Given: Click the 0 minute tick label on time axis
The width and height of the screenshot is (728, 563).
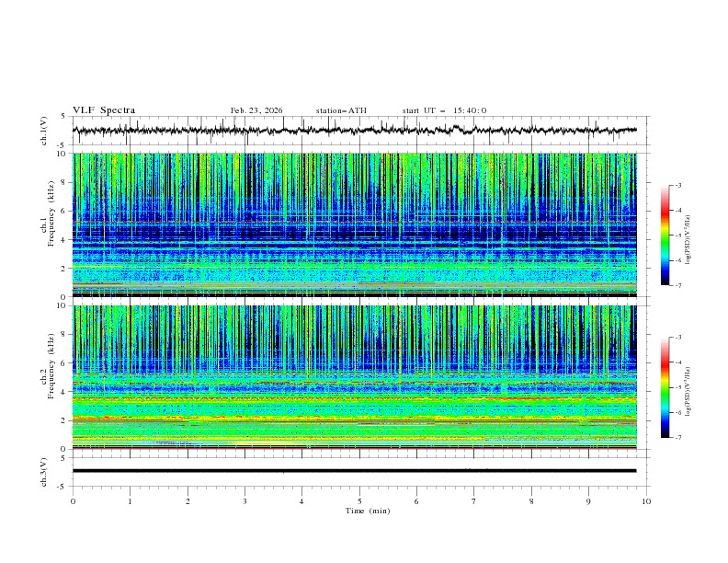Looking at the screenshot, I should pyautogui.click(x=73, y=501).
